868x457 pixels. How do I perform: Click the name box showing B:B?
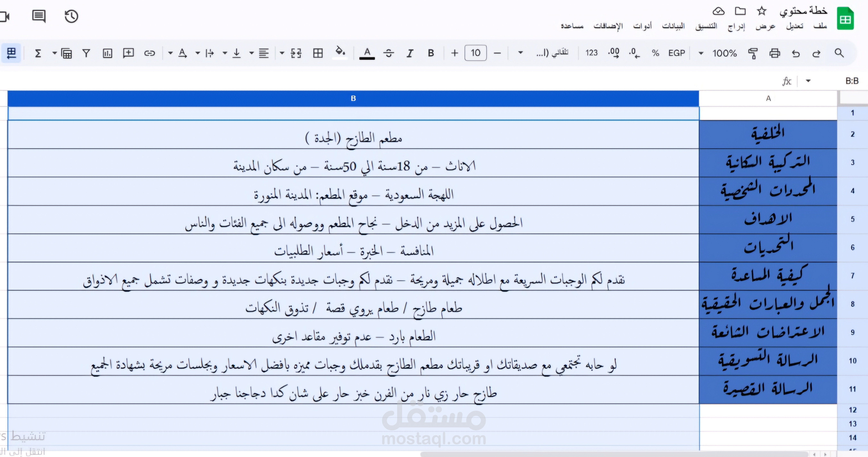point(852,81)
